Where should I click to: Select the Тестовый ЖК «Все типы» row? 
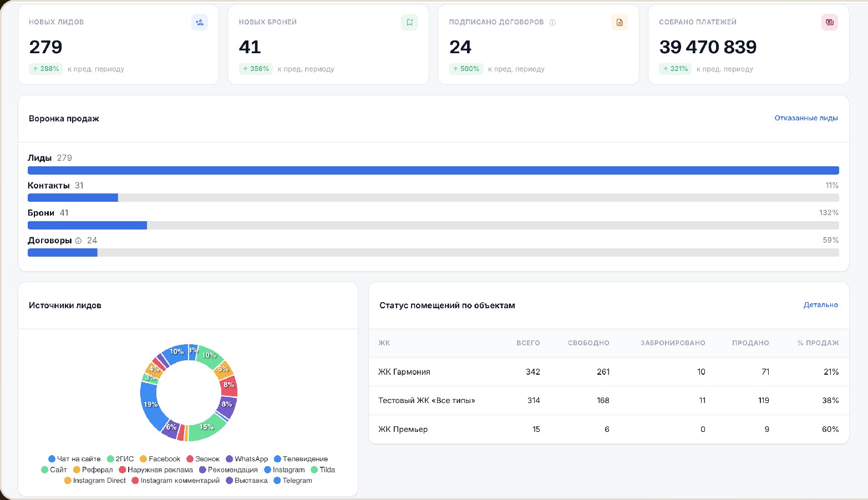tap(609, 401)
